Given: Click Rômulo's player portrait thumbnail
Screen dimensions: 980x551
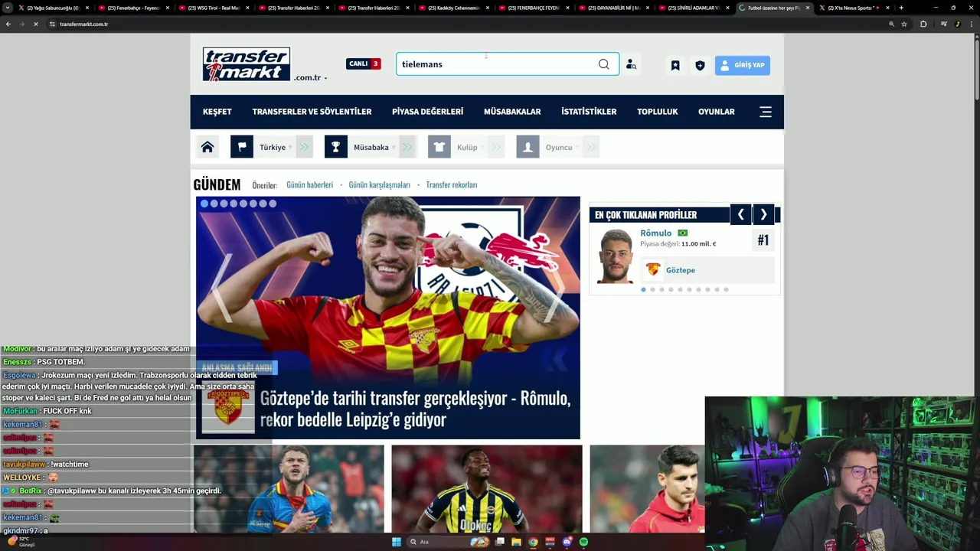Looking at the screenshot, I should coord(616,256).
